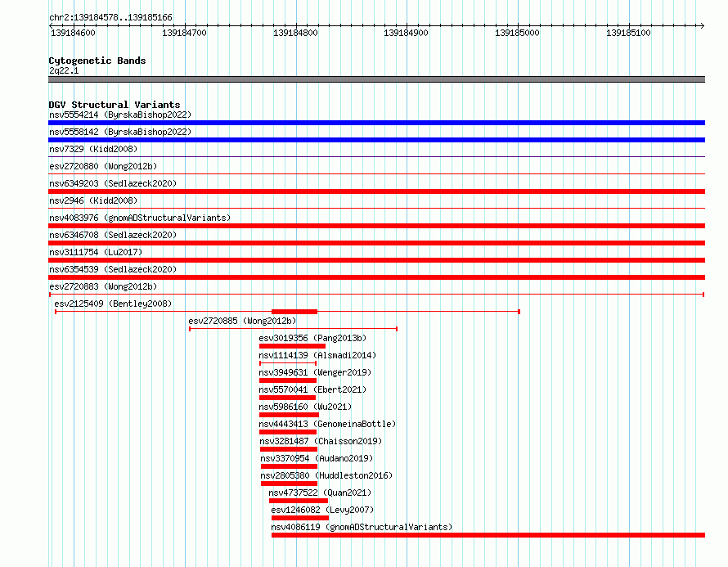Image resolution: width=728 pixels, height=567 pixels.
Task: Click ruler position 139185100
Action: tap(628, 33)
